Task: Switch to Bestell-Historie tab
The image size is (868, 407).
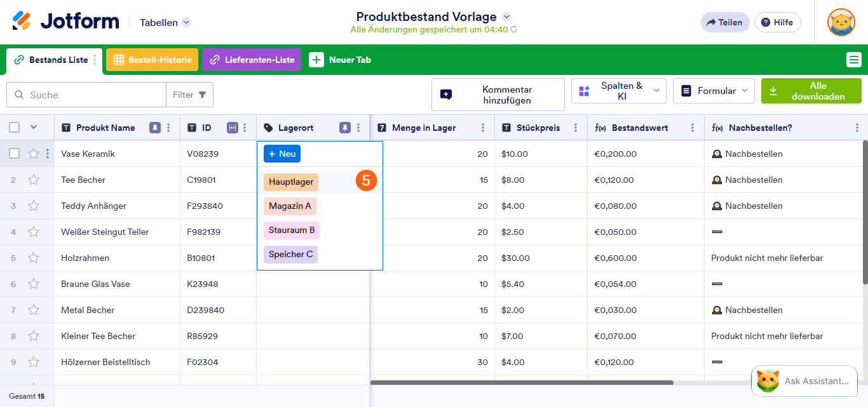Action: (x=152, y=60)
